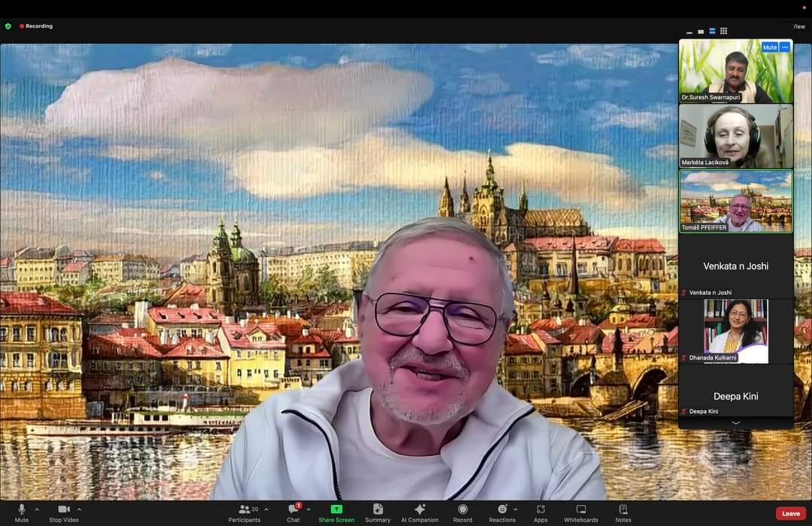Open the Notes panel
Screen dimensions: 812x526
(623, 512)
